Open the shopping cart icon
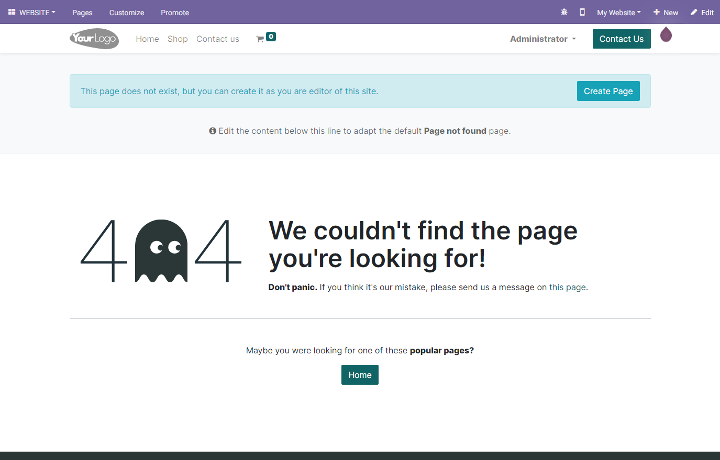 (x=260, y=39)
